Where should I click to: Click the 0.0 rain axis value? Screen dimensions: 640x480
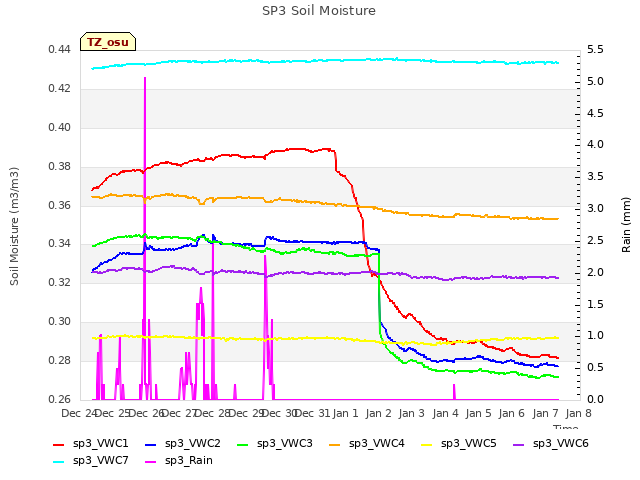click(595, 399)
